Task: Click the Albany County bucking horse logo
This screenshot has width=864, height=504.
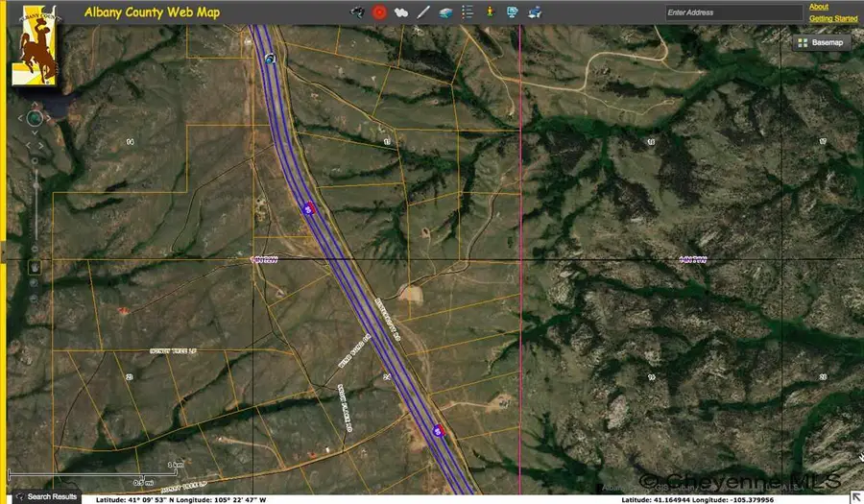Action: pyautogui.click(x=35, y=45)
